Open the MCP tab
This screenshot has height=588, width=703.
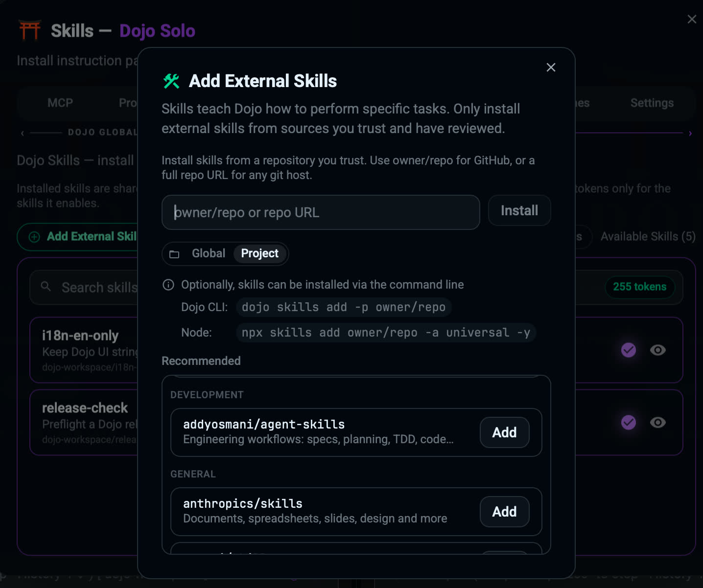(60, 103)
